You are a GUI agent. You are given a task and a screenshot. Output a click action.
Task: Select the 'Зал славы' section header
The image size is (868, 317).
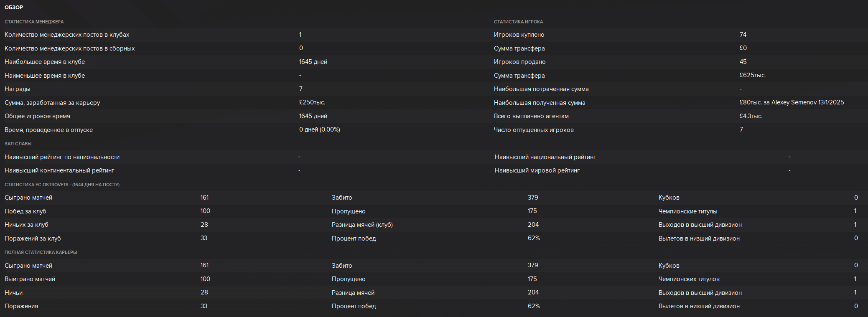pos(18,144)
